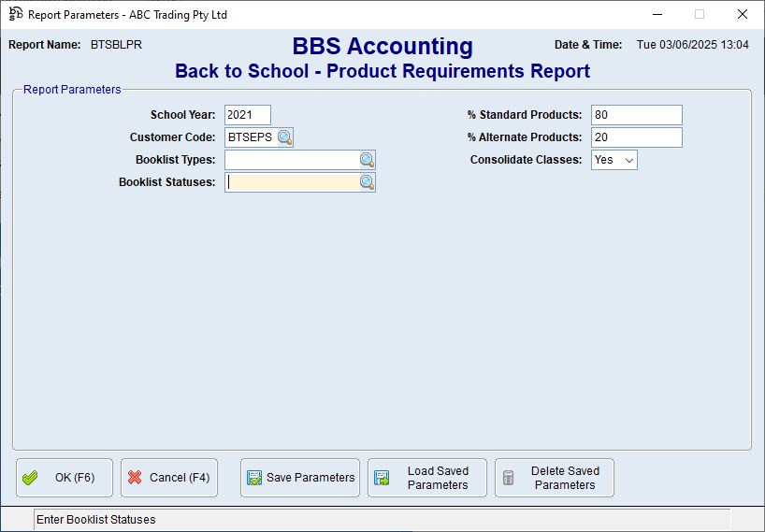
Task: Click the 'Consolidate Classes:' label
Action: 526,160
